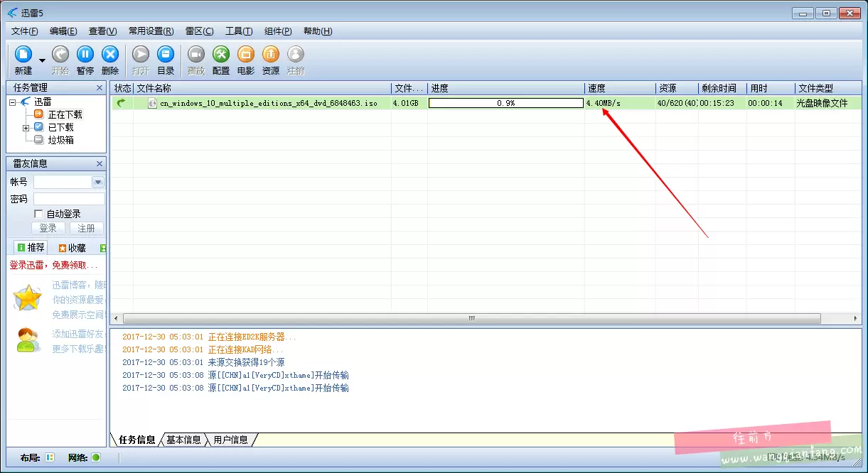Click the horizontal scrollbar right arrow
The image size is (868, 473).
point(857,319)
